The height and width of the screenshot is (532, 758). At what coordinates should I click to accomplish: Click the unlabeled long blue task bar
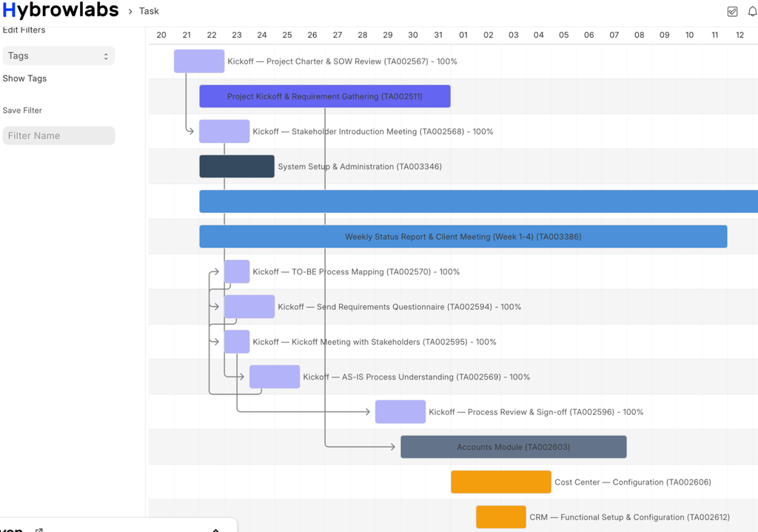coord(479,201)
